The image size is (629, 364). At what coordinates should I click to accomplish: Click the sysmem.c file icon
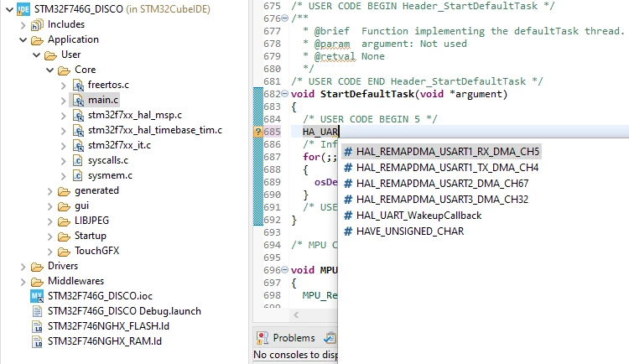pyautogui.click(x=78, y=176)
